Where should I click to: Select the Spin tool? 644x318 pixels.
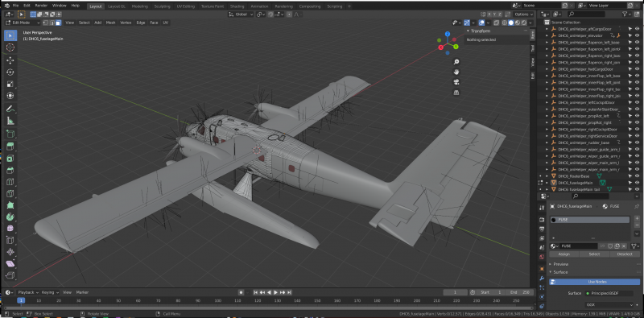pyautogui.click(x=10, y=217)
